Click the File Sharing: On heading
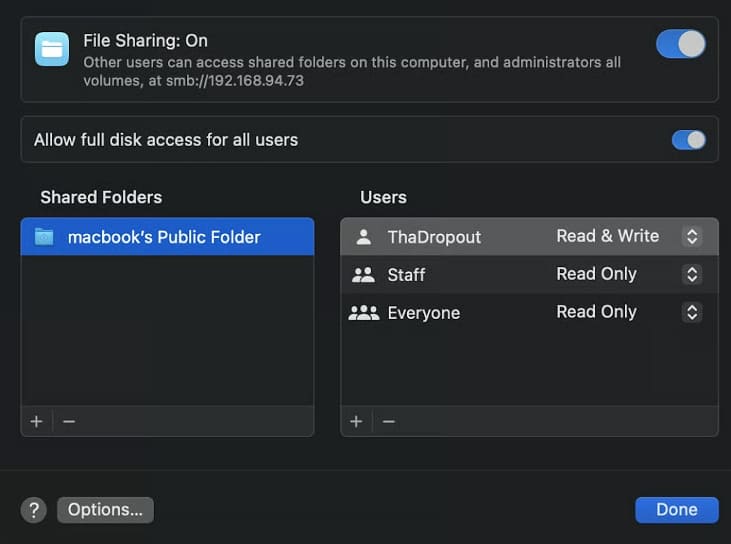The width and height of the screenshot is (731, 544). coord(145,41)
